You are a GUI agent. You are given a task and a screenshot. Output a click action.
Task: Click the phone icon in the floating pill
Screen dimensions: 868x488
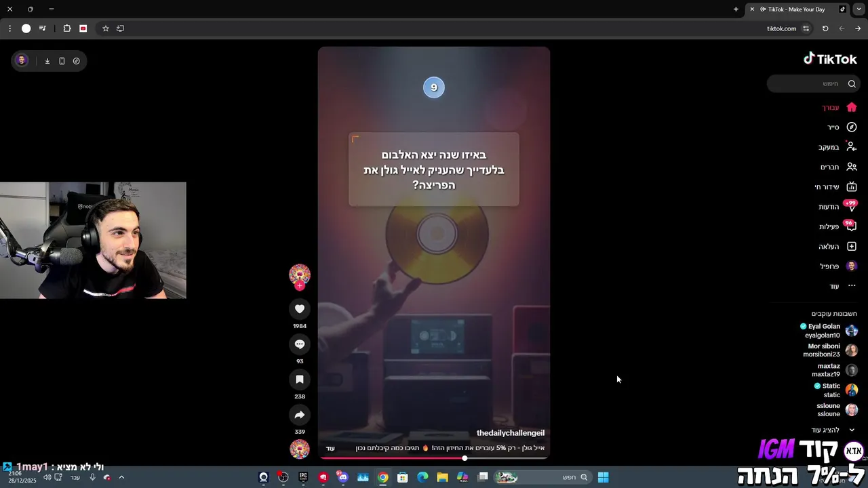62,61
